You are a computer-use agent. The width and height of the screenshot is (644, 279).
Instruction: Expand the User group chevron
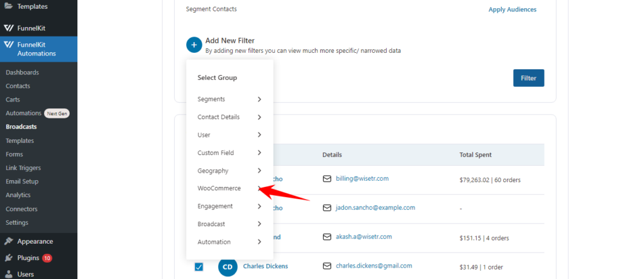pos(259,135)
